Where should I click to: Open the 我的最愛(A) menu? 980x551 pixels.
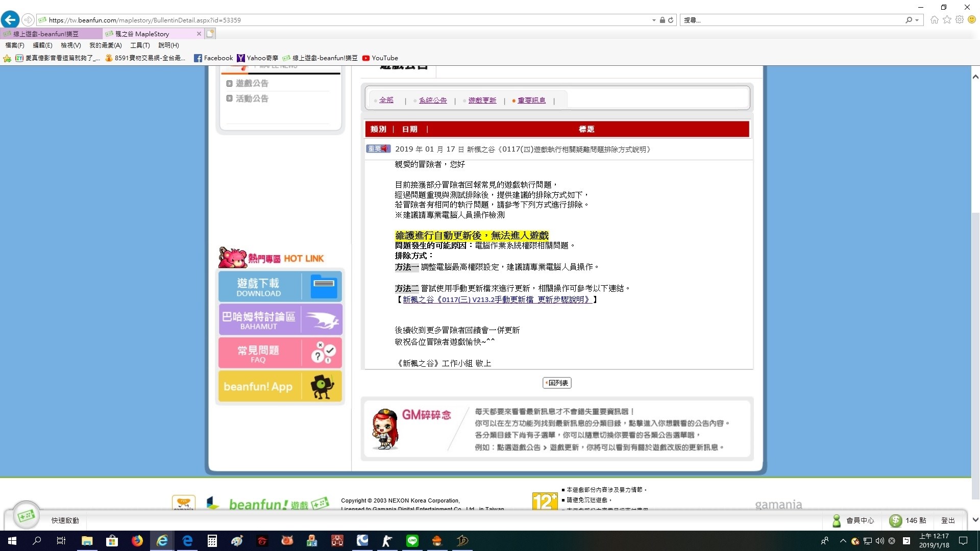click(106, 45)
